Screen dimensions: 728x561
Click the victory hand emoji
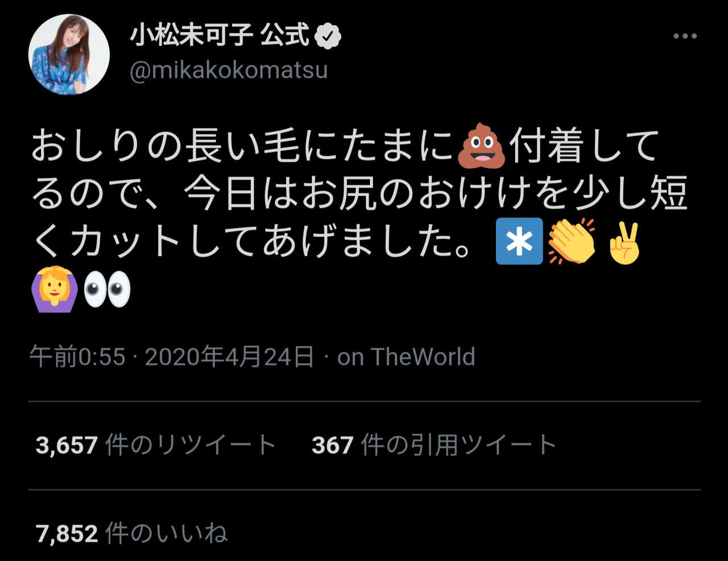[624, 241]
